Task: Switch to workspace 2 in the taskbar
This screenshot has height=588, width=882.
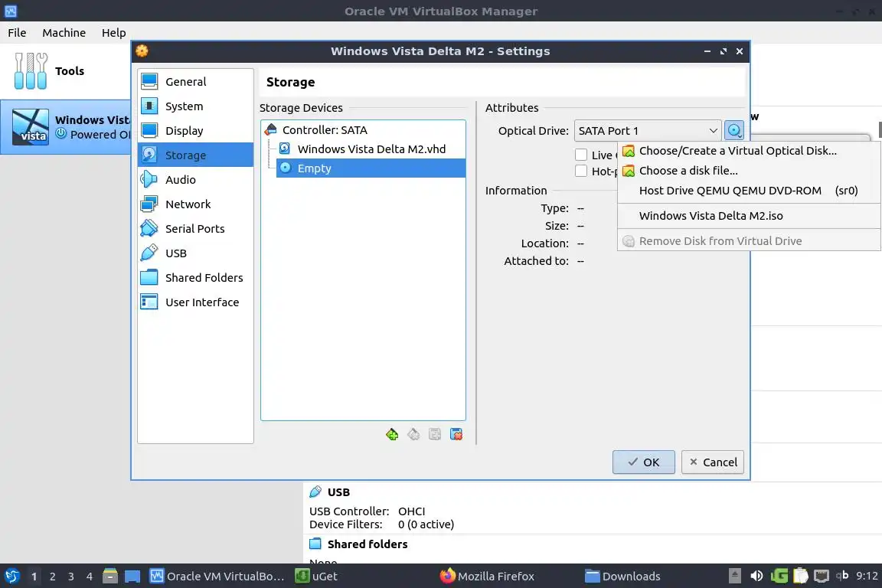Action: point(52,577)
